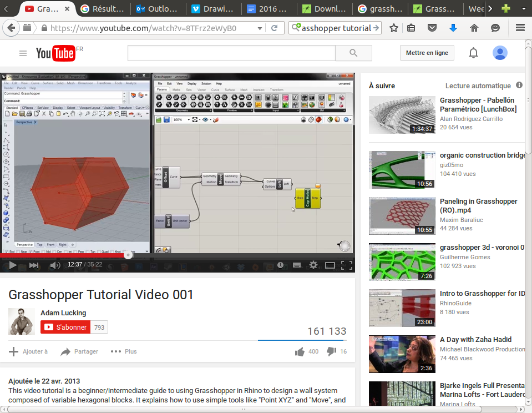532x413 pixels.
Task: Expand the tab list dropdown arrow
Action: point(524,9)
